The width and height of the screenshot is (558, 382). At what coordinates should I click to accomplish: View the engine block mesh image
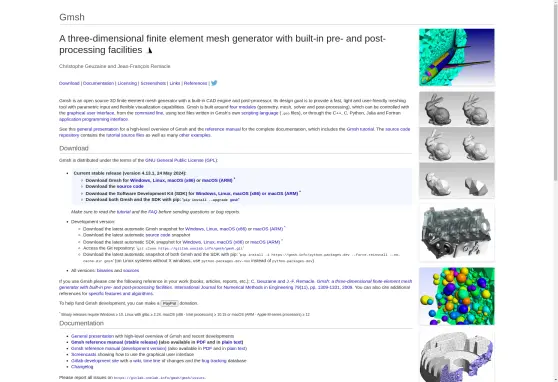coord(457,232)
